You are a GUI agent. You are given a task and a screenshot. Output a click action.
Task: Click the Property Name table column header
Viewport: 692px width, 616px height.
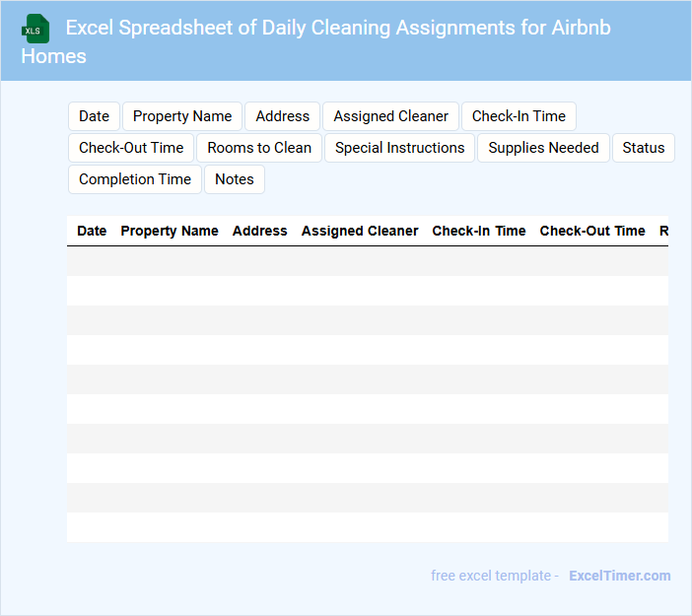coord(170,231)
